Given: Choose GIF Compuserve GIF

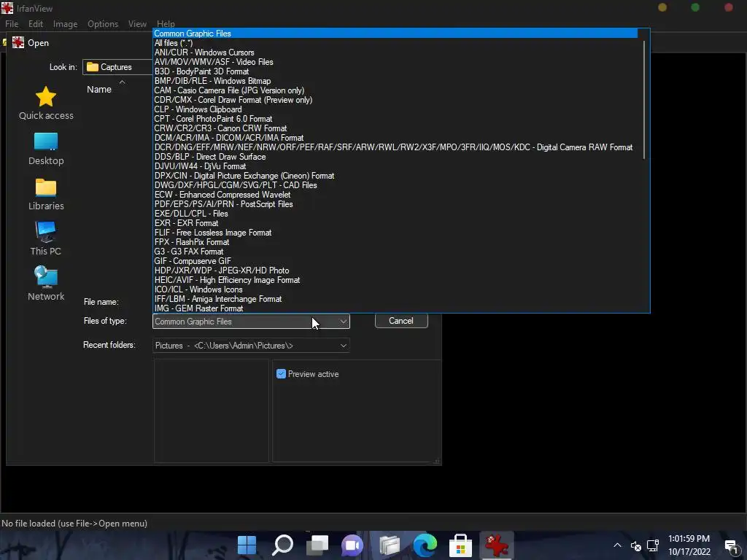Looking at the screenshot, I should (x=395, y=261).
